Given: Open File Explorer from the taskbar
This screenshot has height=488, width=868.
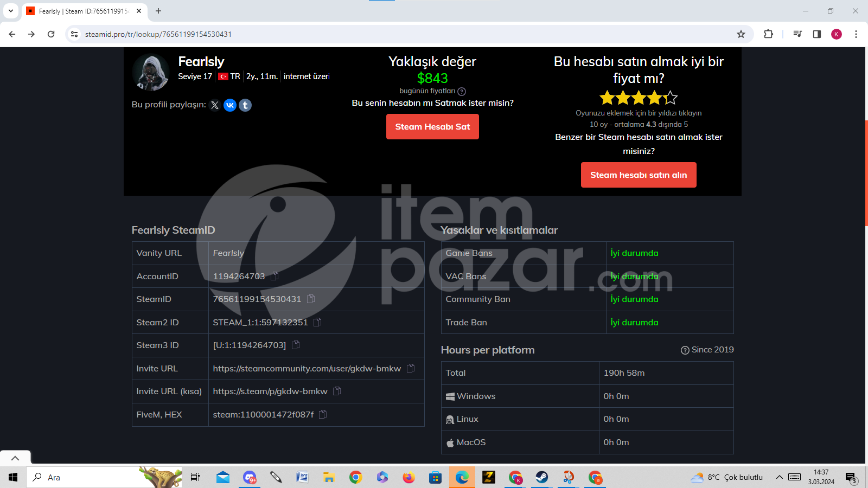Looking at the screenshot, I should point(329,477).
